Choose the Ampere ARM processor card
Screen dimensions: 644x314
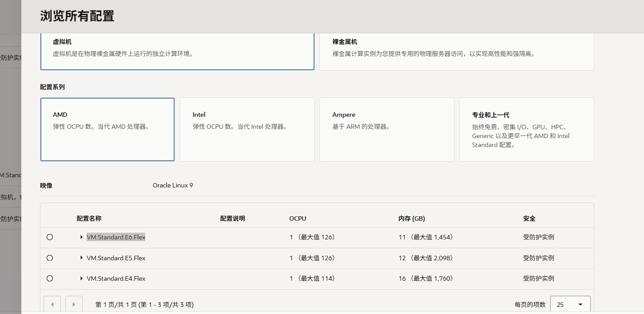386,129
